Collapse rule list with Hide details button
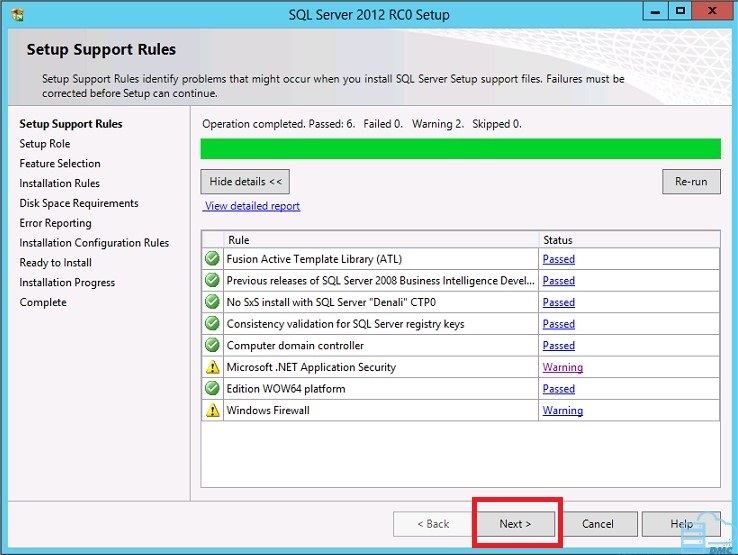The height and width of the screenshot is (555, 738). pos(245,182)
